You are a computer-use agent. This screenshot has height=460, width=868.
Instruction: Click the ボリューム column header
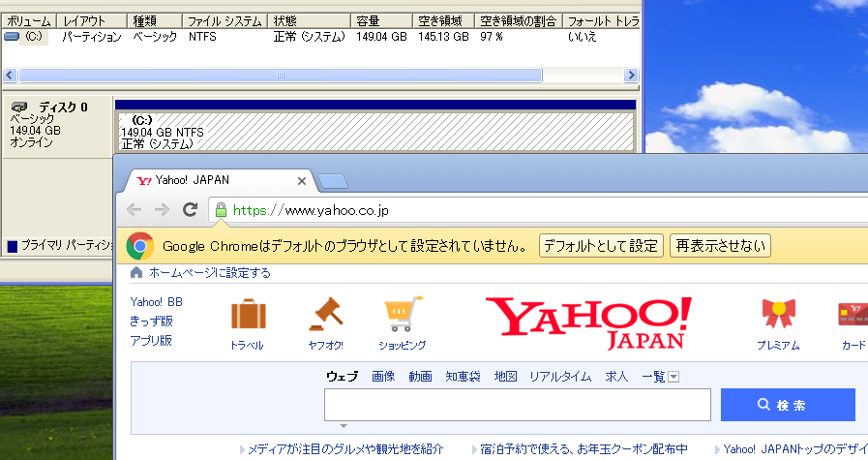[29, 21]
